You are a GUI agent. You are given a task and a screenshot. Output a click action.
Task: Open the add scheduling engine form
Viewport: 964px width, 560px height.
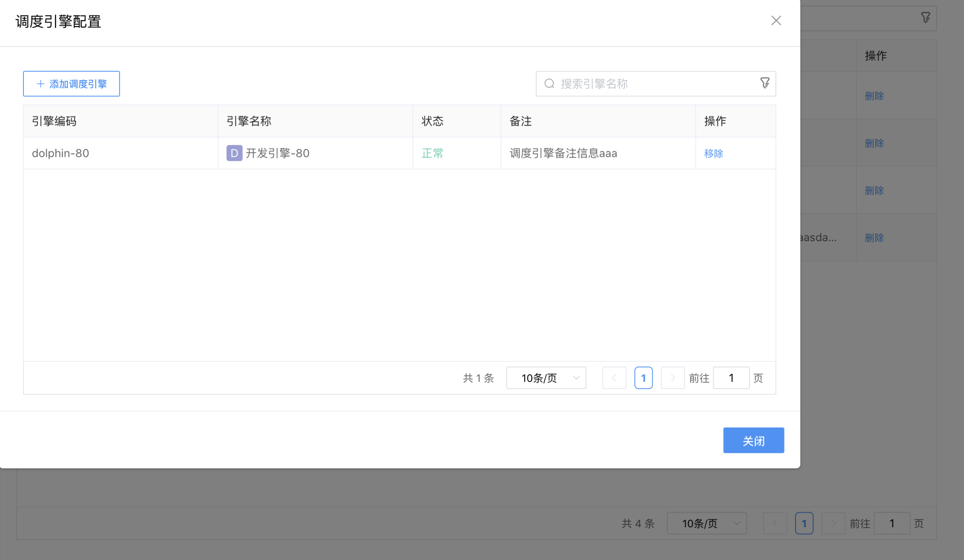pyautogui.click(x=71, y=84)
